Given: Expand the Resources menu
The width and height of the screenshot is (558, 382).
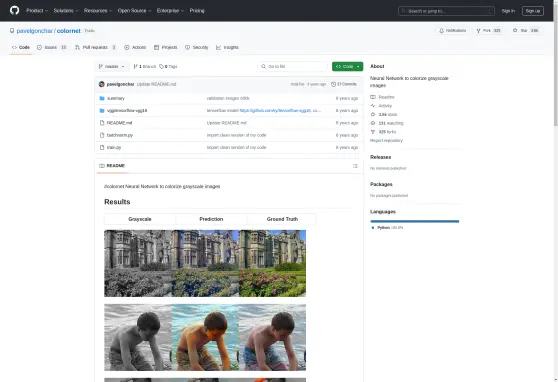Looking at the screenshot, I should (98, 11).
